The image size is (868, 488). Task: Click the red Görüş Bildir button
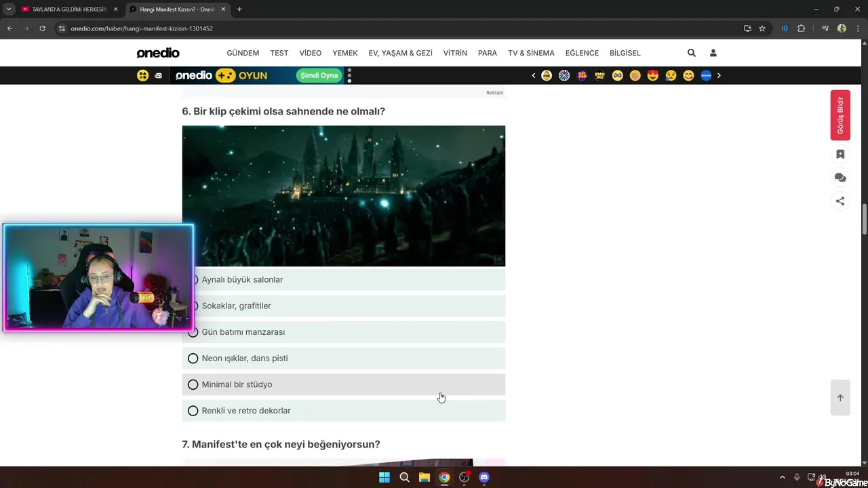click(840, 115)
